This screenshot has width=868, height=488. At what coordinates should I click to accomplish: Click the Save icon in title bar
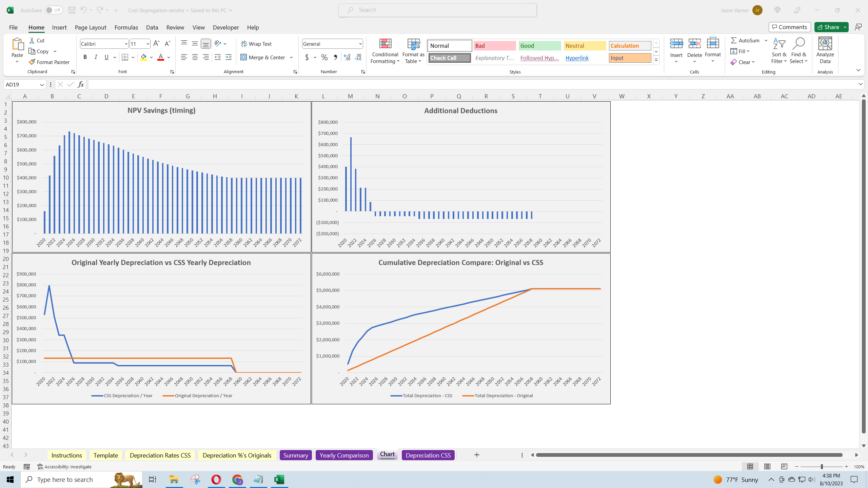point(72,10)
